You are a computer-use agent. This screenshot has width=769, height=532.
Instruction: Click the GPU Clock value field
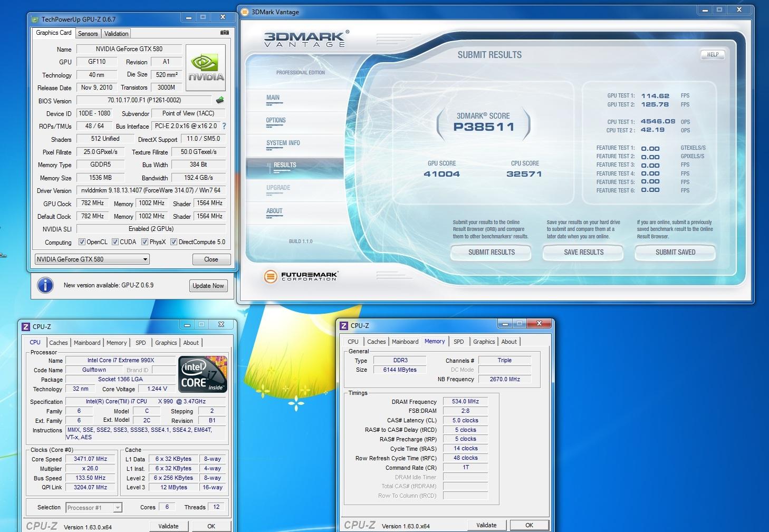(x=93, y=203)
